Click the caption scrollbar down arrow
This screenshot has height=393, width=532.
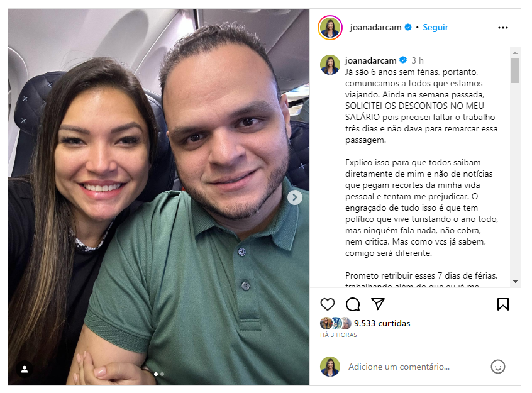[515, 281]
